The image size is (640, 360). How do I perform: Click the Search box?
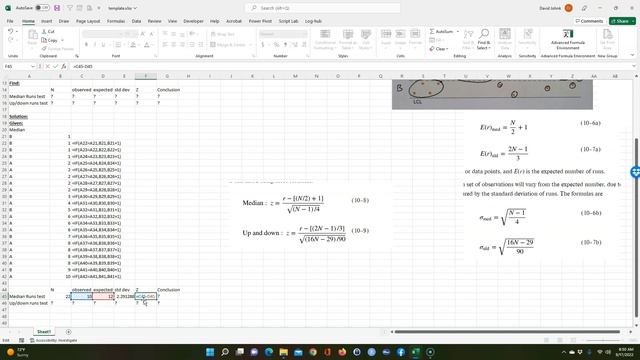coord(322,8)
